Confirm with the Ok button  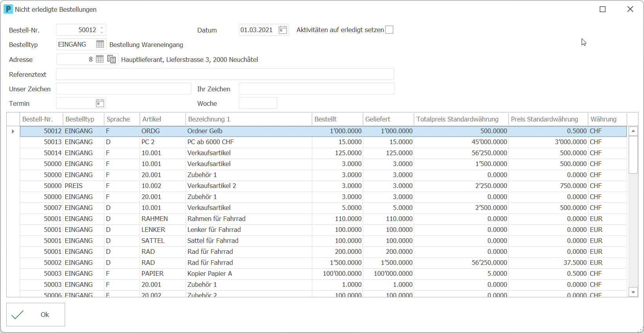point(36,315)
